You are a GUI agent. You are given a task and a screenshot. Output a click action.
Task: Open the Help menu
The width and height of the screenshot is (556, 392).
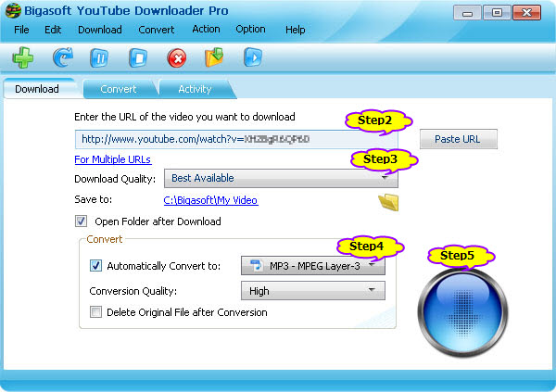[295, 30]
